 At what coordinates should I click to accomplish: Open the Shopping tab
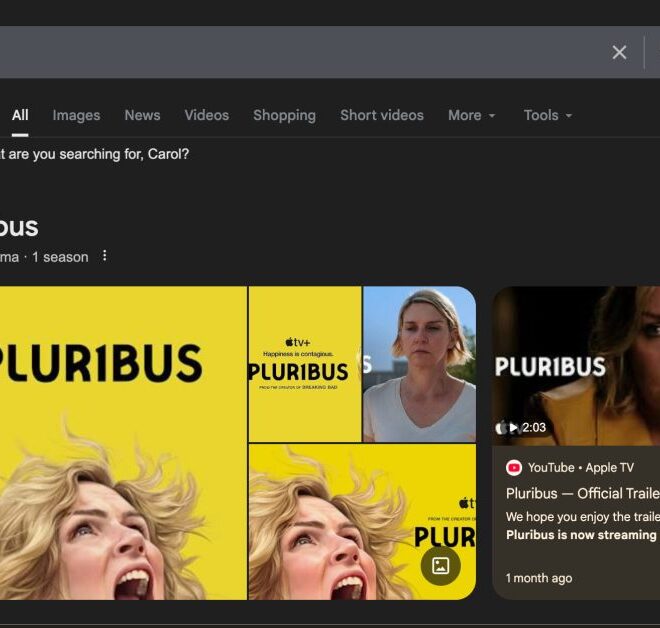[285, 115]
